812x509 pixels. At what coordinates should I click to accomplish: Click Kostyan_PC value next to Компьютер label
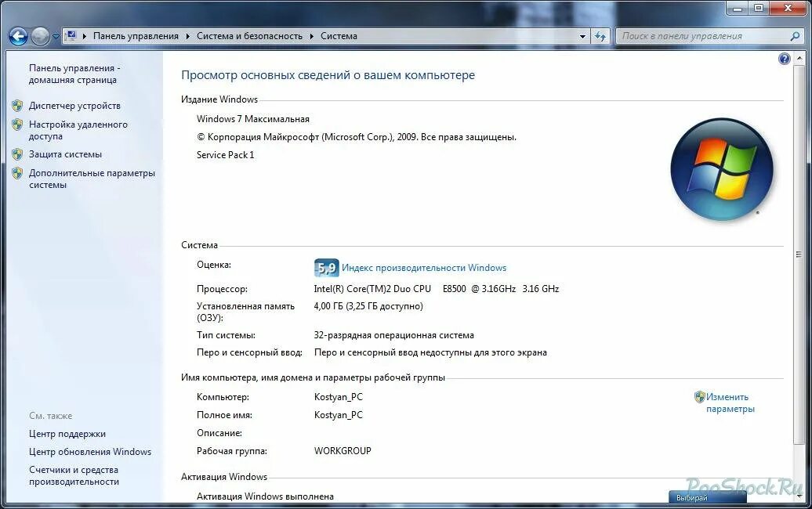coord(338,397)
